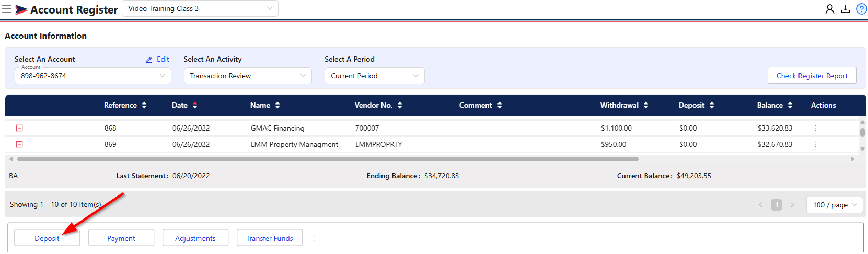Image resolution: width=868 pixels, height=254 pixels.
Task: Sort by Name column arrows
Action: point(277,105)
